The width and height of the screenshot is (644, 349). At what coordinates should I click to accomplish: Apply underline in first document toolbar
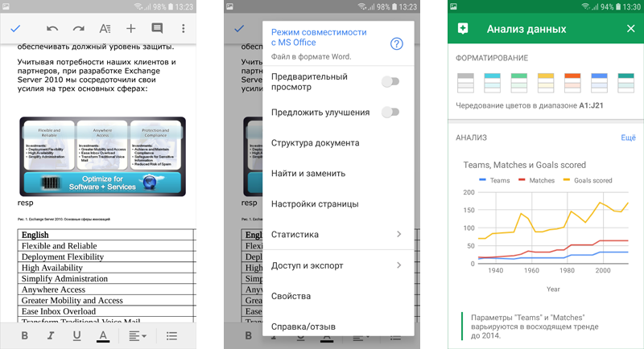pyautogui.click(x=76, y=336)
